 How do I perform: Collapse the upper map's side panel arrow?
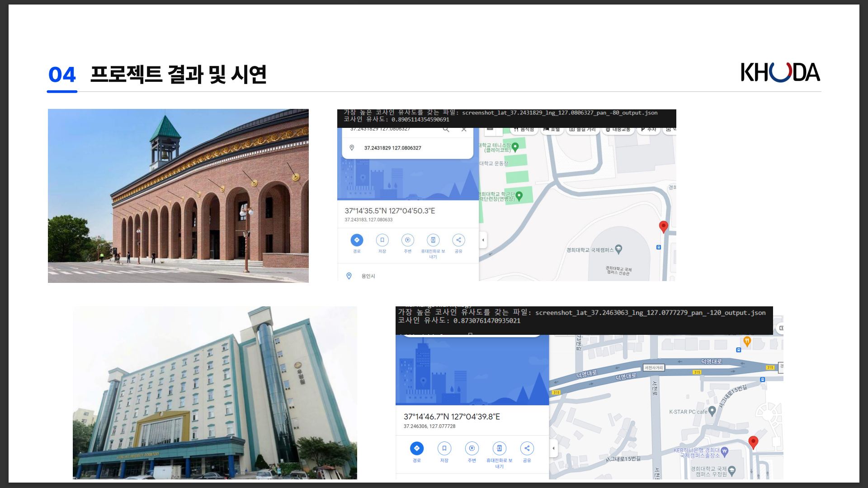(x=483, y=240)
